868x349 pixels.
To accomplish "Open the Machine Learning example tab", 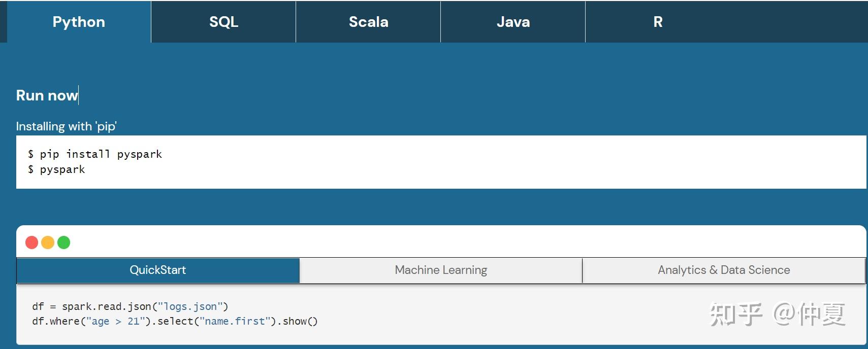I will (441, 270).
